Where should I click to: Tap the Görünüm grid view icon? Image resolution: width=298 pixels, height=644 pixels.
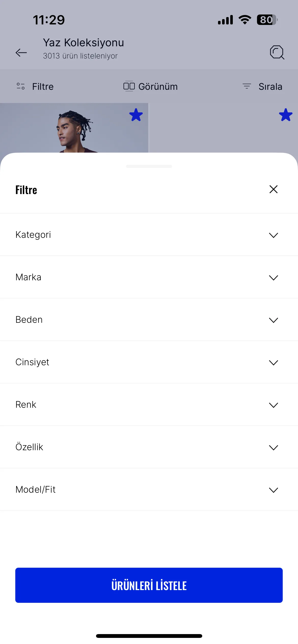(x=129, y=86)
